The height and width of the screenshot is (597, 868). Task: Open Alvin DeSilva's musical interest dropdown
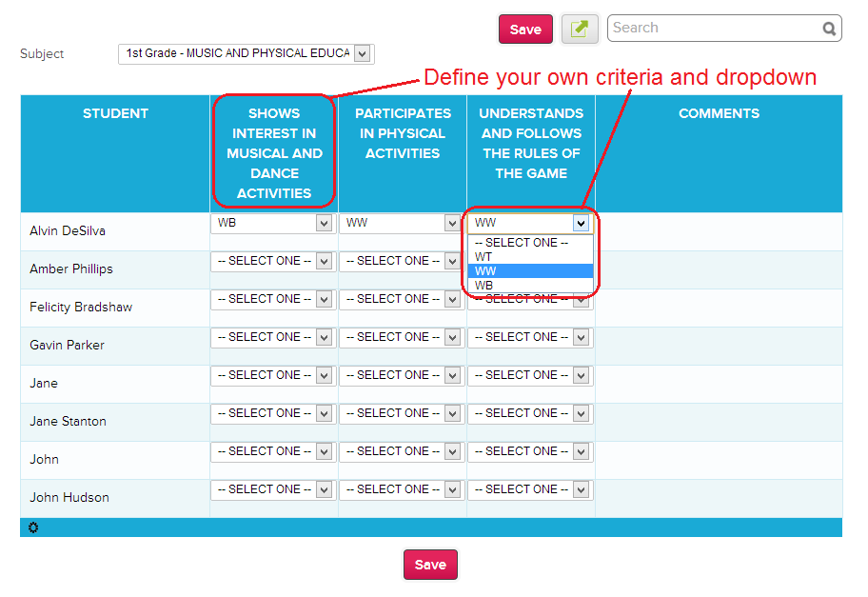273,223
